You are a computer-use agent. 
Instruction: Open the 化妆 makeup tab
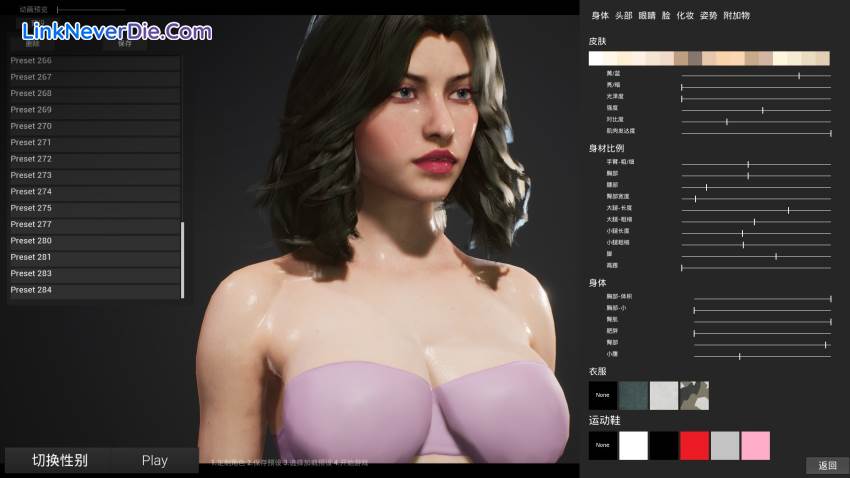[x=685, y=16]
